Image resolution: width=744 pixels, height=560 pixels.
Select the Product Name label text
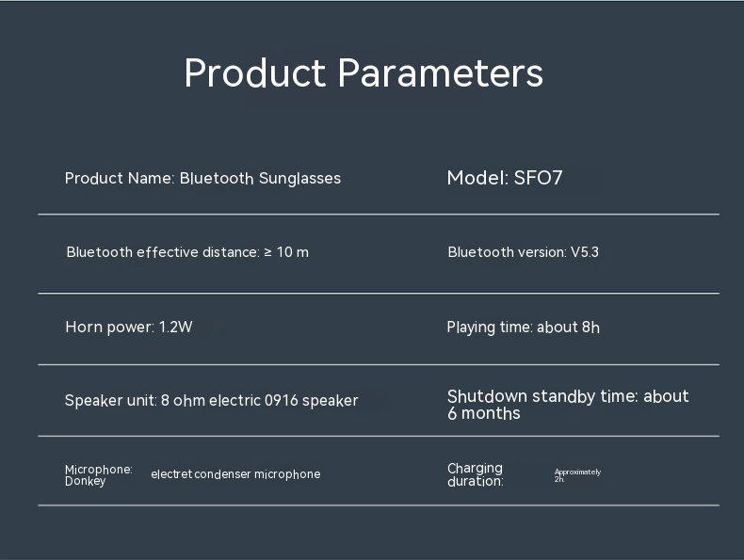click(x=120, y=178)
